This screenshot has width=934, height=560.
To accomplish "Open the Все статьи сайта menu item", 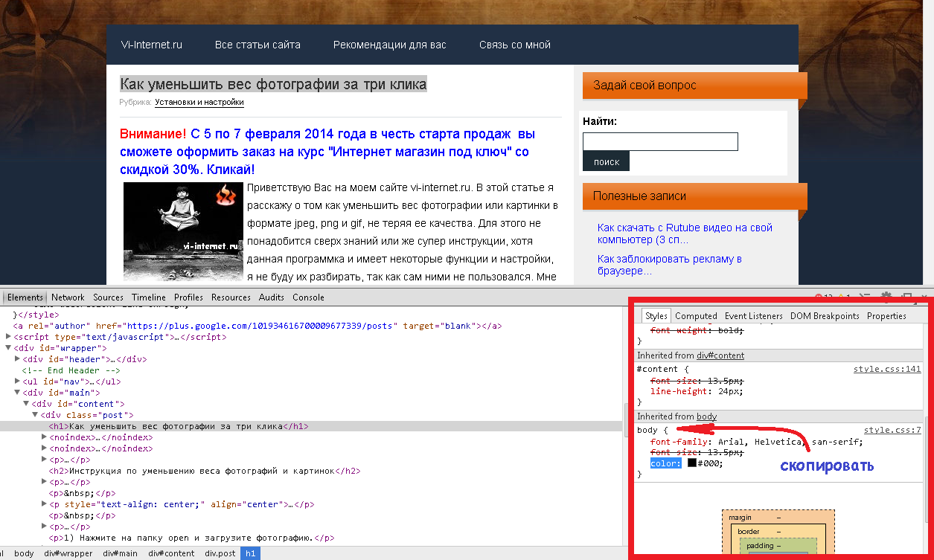I will [x=258, y=45].
